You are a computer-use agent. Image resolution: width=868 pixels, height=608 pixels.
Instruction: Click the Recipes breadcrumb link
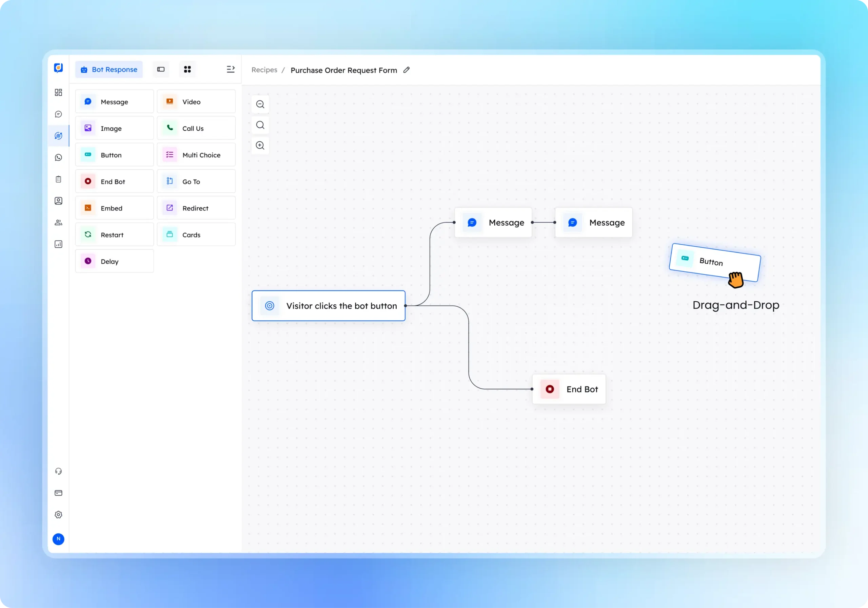point(264,70)
